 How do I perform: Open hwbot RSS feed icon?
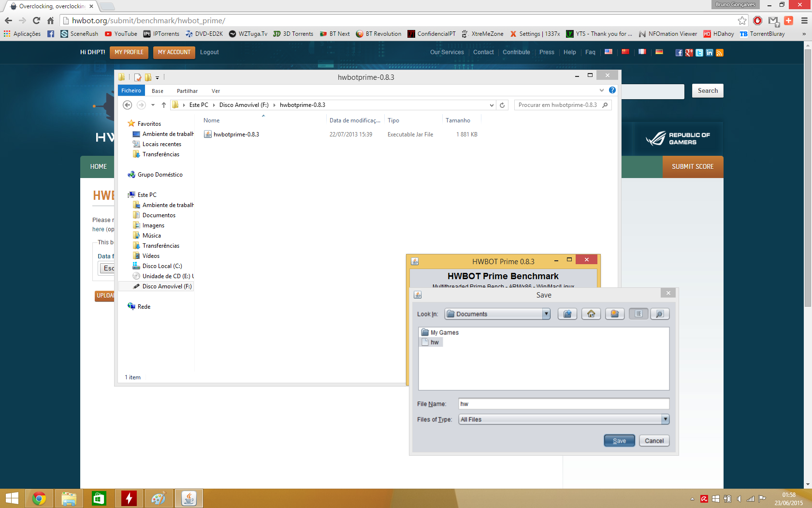(720, 53)
